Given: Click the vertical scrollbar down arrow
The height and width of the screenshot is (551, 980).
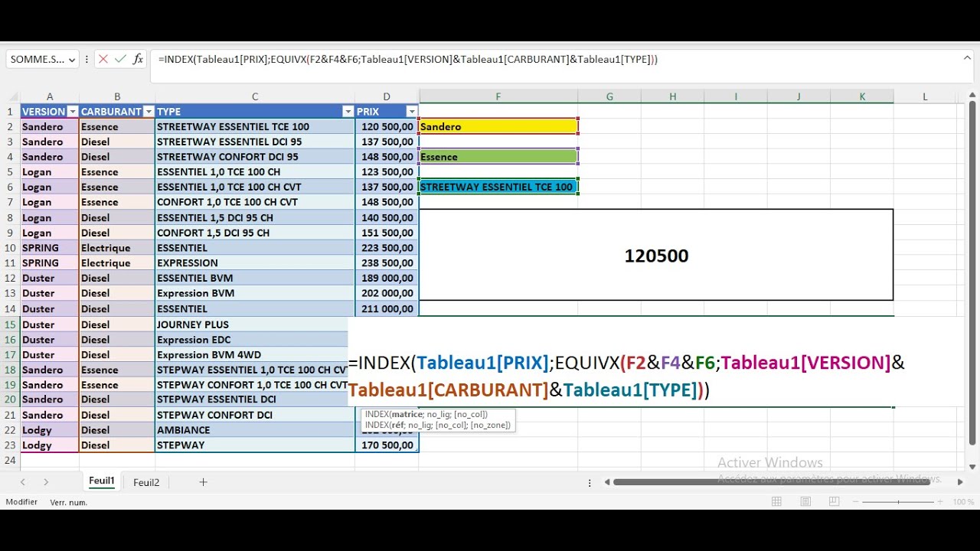Looking at the screenshot, I should [x=972, y=466].
